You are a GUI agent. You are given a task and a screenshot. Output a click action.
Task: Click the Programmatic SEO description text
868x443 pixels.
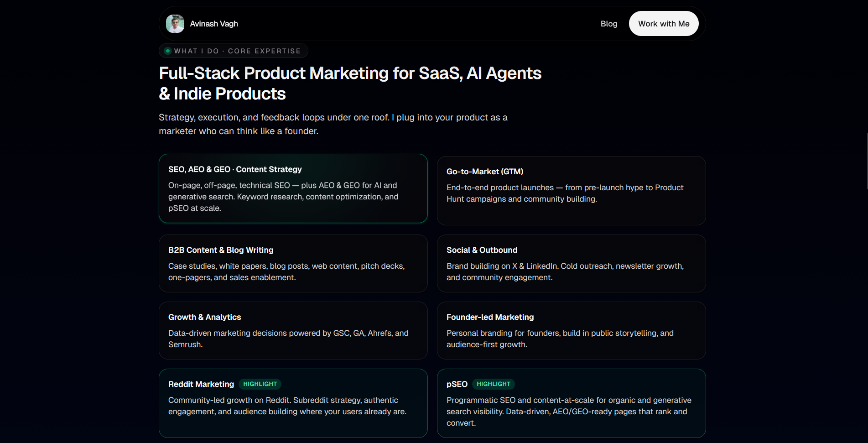pos(568,412)
